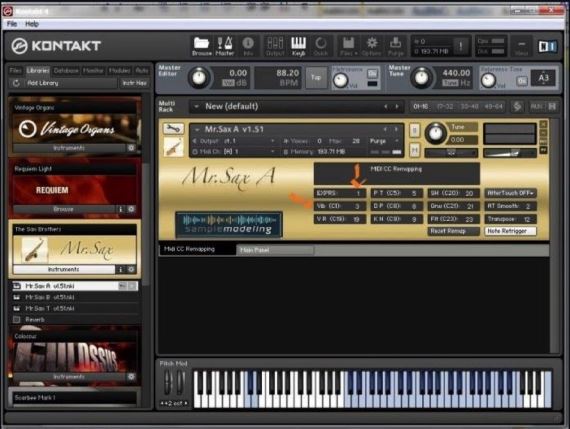Switch to the Database browser tab
Viewport: 570px width, 429px height.
tap(66, 71)
